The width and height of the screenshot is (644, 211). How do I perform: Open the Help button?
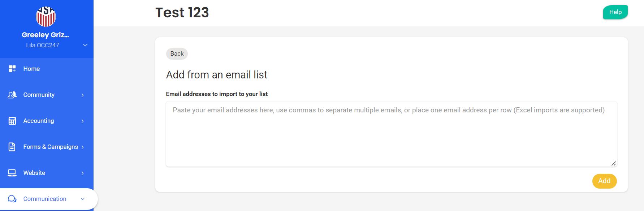click(x=615, y=12)
